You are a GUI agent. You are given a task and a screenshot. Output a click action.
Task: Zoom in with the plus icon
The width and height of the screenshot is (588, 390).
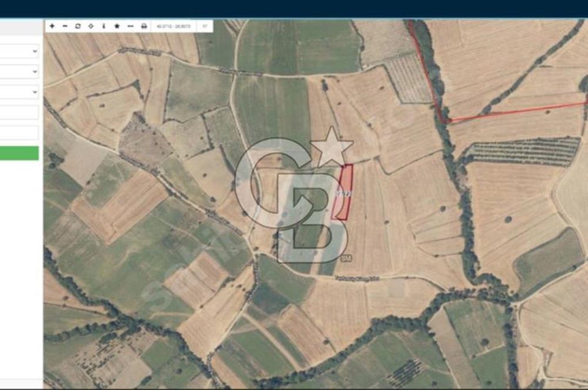[52, 26]
